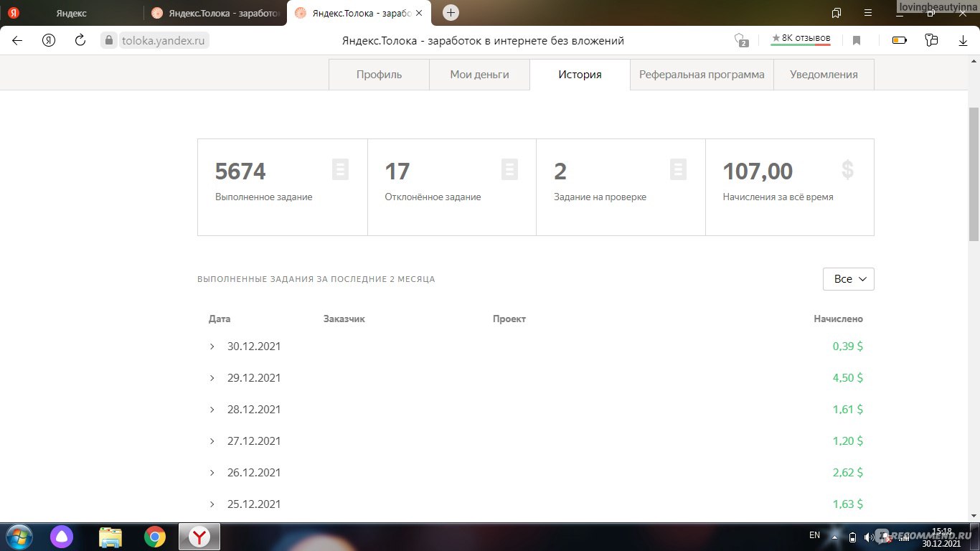The width and height of the screenshot is (980, 551).
Task: Click the battery icon in system tray
Action: tap(852, 537)
